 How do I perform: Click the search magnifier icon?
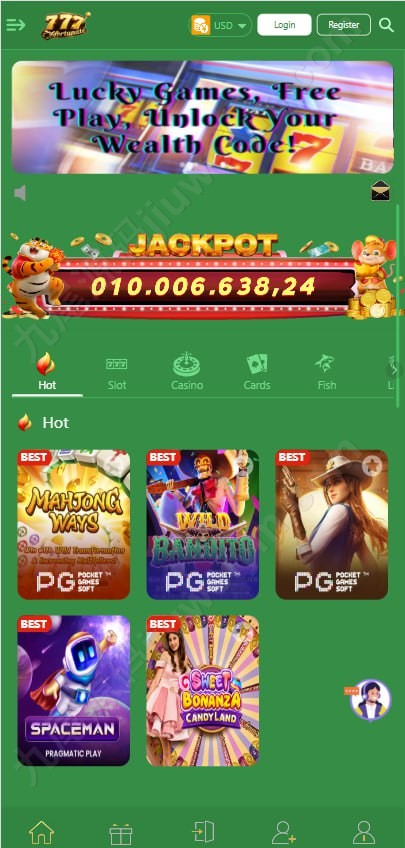386,25
